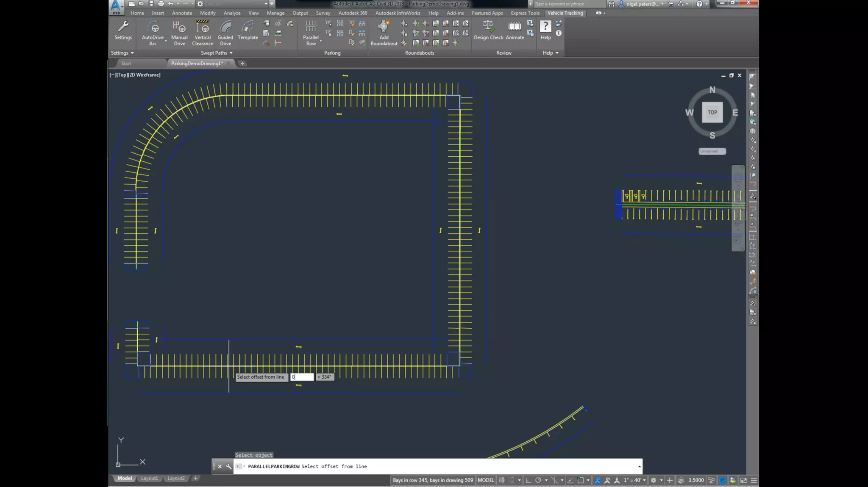Open the Parallel Row dropdown arrow
Viewport: 868px width, 487px height.
pyautogui.click(x=321, y=41)
